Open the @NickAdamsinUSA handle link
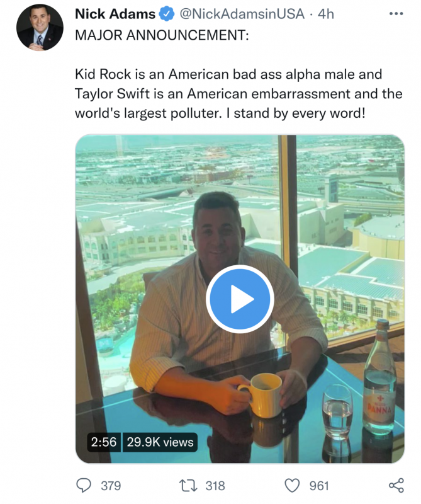Viewport: 421px width, 504px height. coord(242,14)
